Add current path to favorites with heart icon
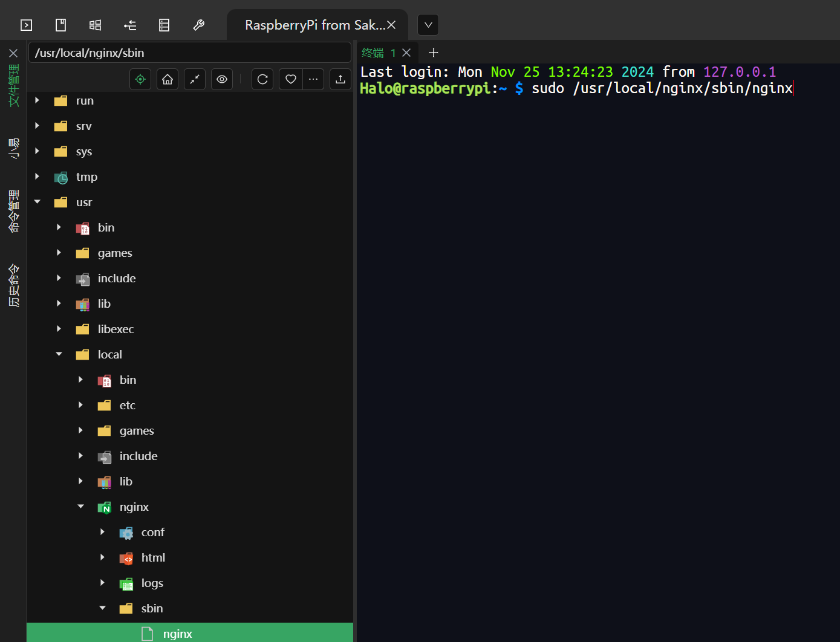Viewport: 840px width, 642px height. [291, 79]
